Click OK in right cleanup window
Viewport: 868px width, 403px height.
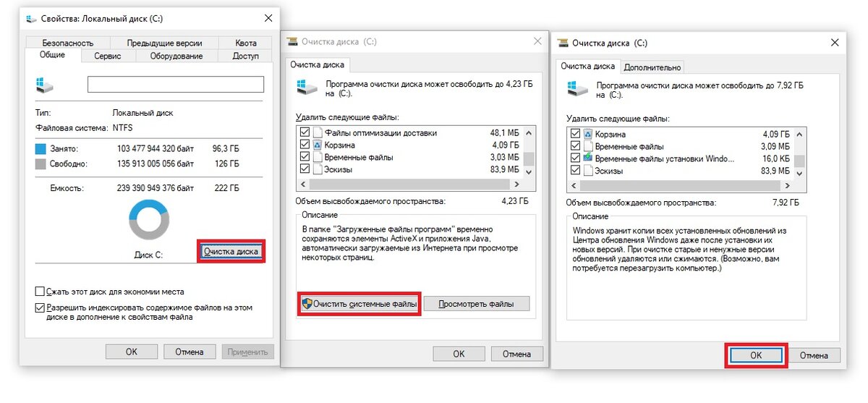tap(756, 355)
